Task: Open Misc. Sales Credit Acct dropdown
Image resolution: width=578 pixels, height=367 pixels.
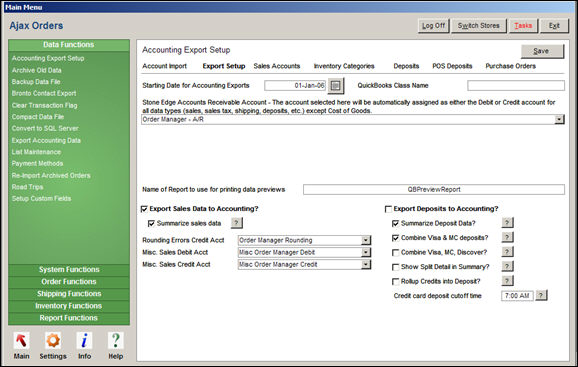Action: coord(366,265)
